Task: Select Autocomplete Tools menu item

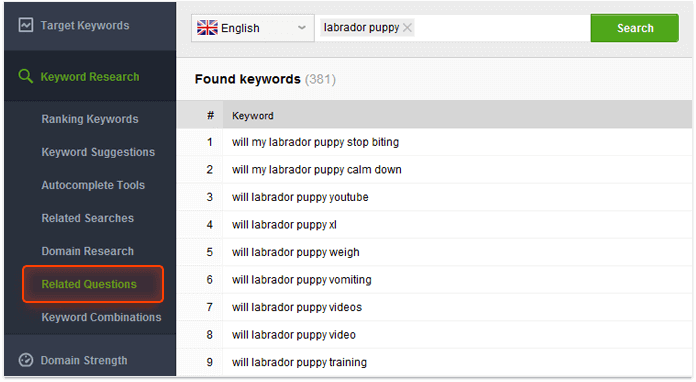Action: (x=93, y=185)
